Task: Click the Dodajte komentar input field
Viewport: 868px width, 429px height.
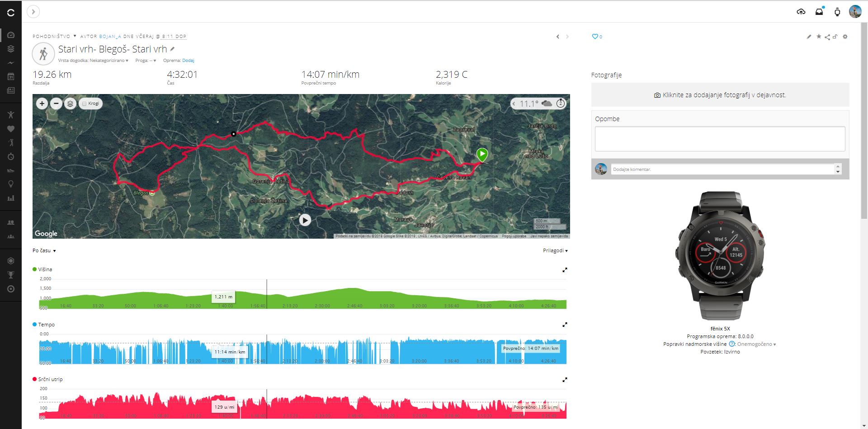Action: coord(722,169)
